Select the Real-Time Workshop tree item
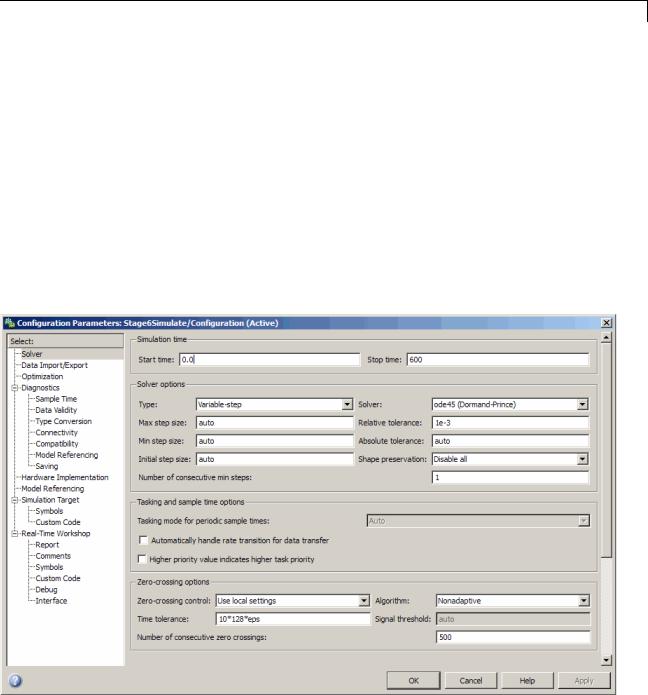 (55, 534)
